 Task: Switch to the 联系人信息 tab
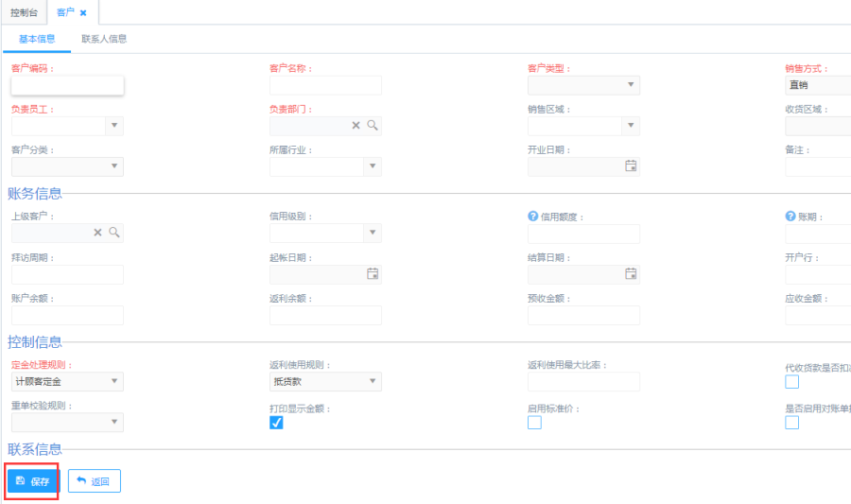coord(104,40)
